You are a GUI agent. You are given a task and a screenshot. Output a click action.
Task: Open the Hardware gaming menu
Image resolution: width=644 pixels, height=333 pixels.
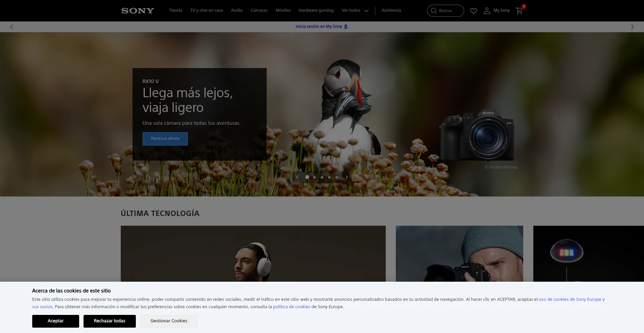pyautogui.click(x=316, y=10)
